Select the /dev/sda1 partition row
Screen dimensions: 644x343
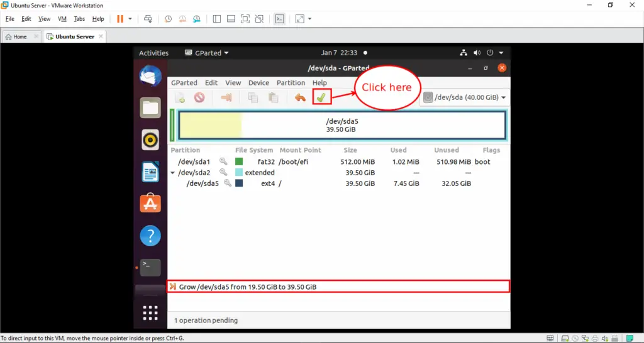(x=339, y=161)
